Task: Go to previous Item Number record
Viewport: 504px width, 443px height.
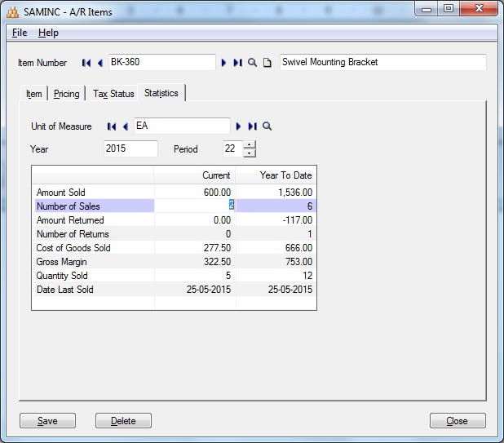Action: [x=99, y=63]
